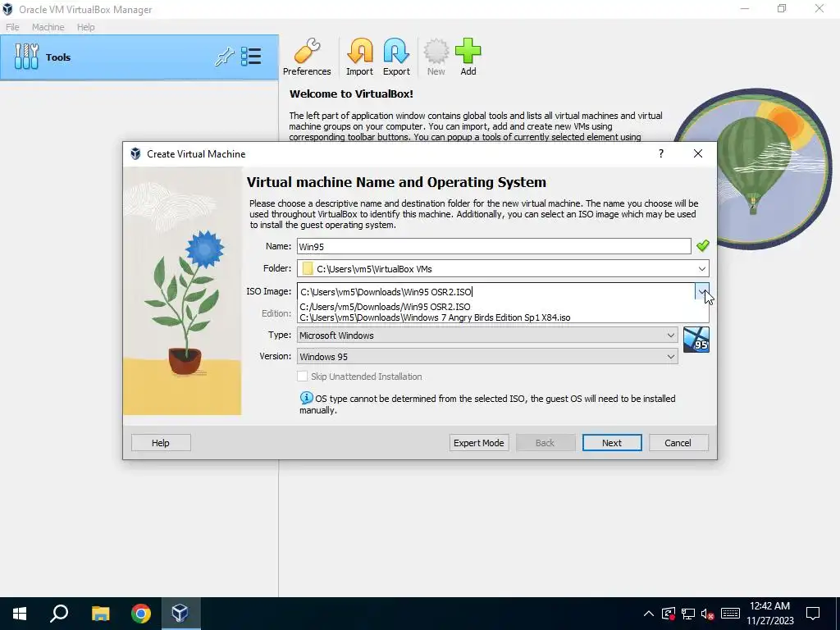Open Preferences from the toolbar
The image size is (840, 630).
[307, 57]
